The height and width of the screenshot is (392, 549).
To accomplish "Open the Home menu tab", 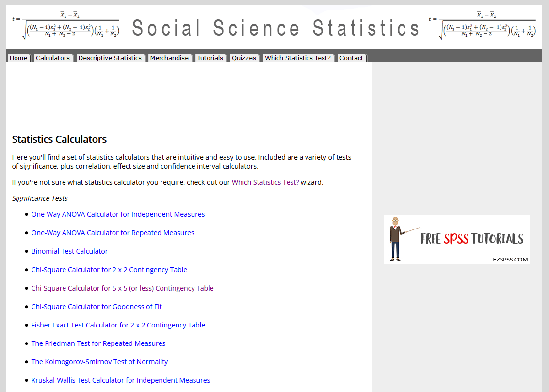I will 18,58.
